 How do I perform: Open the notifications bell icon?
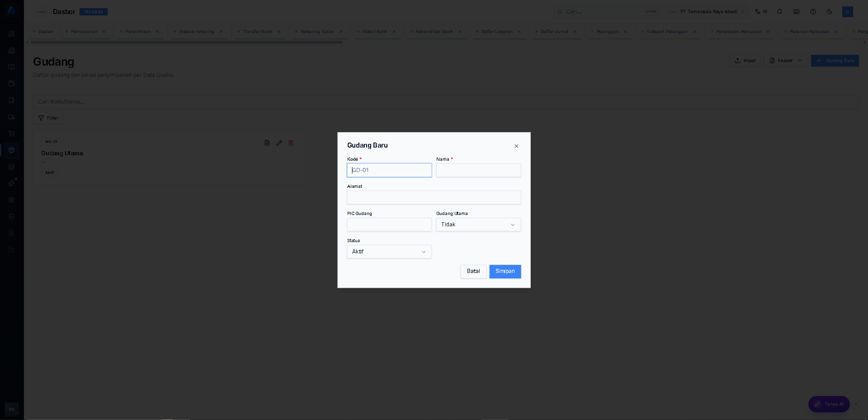tap(780, 12)
